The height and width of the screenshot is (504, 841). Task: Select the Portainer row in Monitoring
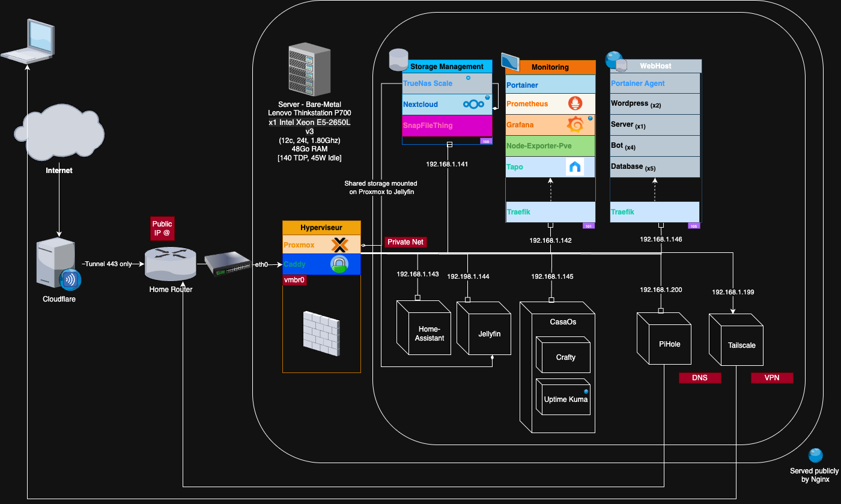click(x=550, y=85)
